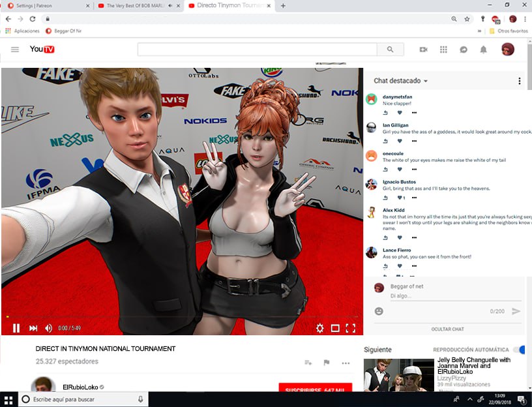The width and height of the screenshot is (532, 407).
Task: Click the search magnifier button
Action: 390,50
